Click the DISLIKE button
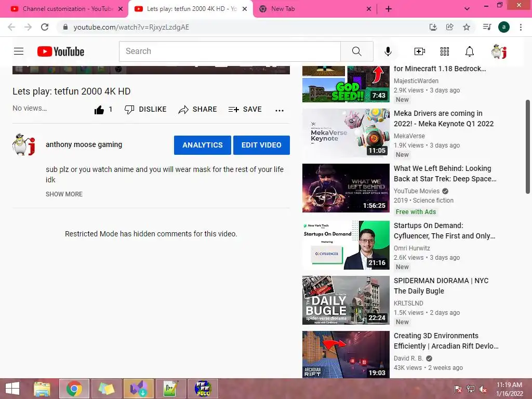This screenshot has width=532, height=399. click(x=145, y=109)
